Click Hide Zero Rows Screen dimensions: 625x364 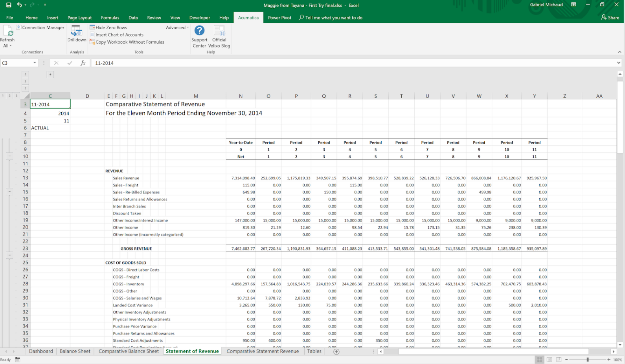108,27
